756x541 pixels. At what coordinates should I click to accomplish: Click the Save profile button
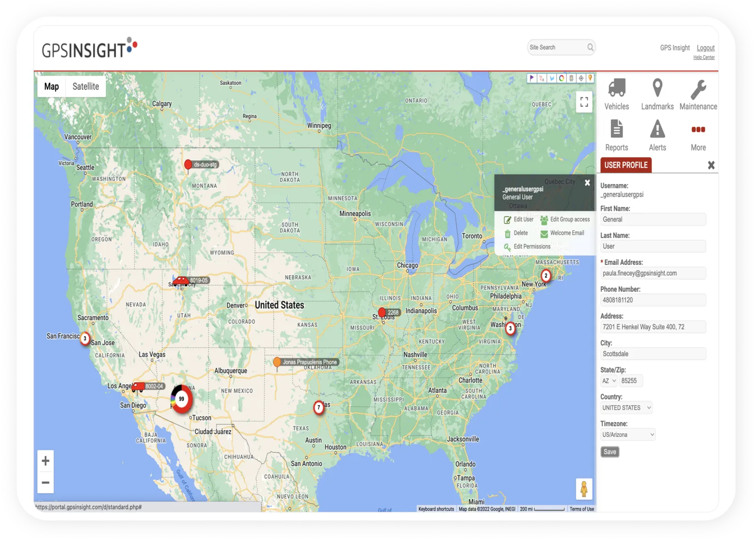pyautogui.click(x=610, y=452)
